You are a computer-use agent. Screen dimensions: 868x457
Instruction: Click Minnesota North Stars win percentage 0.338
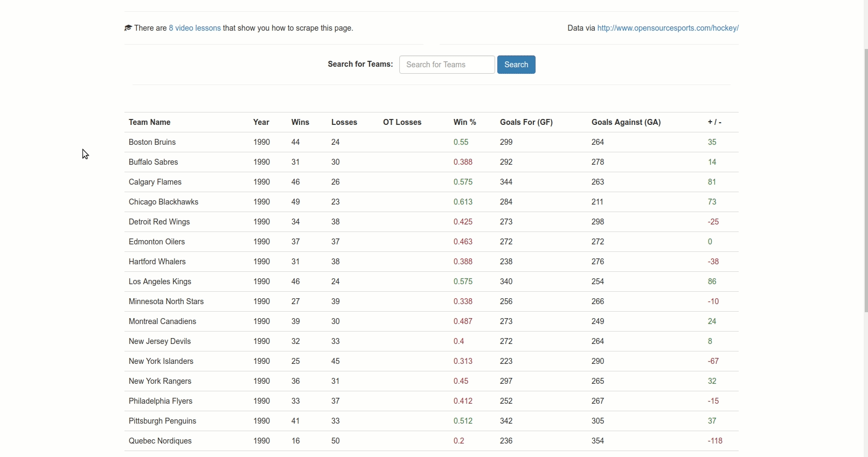[x=463, y=301]
